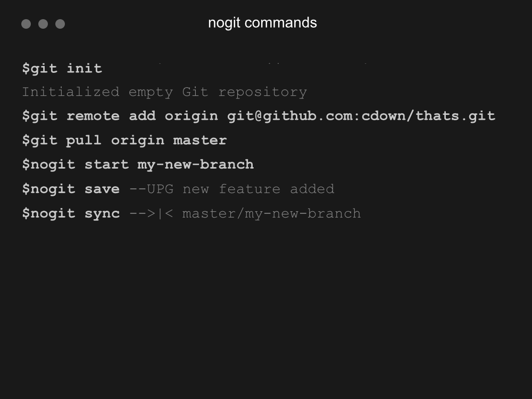Click the 'git remote add origin' command
This screenshot has height=399, width=532.
tap(120, 116)
